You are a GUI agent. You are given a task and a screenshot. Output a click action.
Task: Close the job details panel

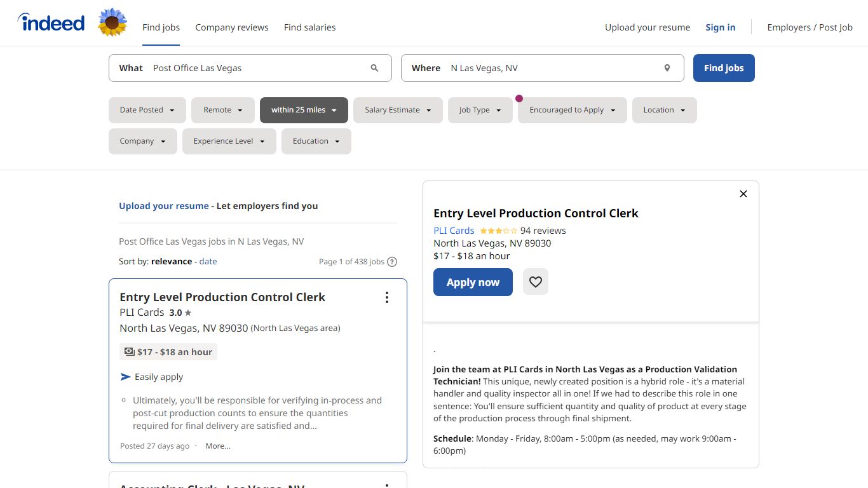click(x=743, y=194)
